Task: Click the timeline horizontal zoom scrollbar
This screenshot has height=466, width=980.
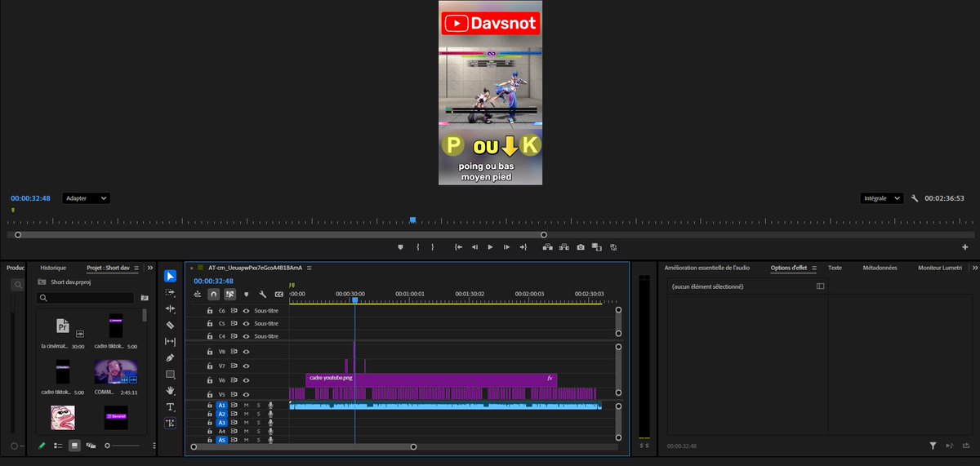Action: tap(304, 446)
